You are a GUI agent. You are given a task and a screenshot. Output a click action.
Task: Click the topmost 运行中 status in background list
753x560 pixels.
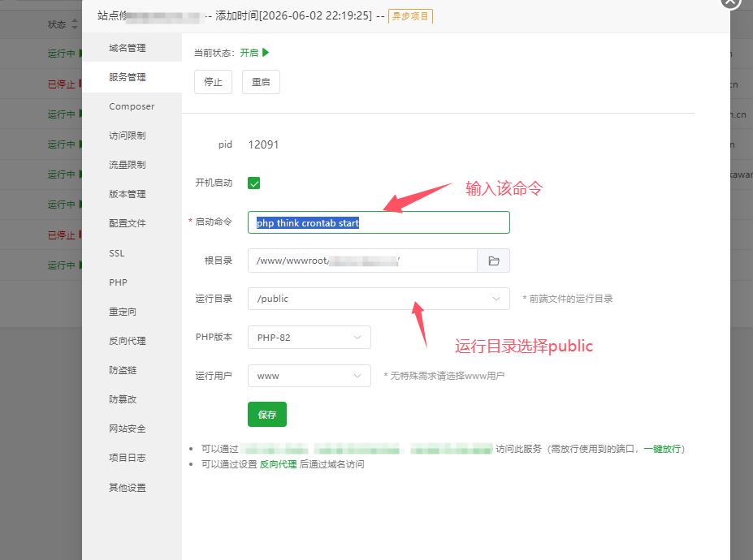tap(62, 54)
